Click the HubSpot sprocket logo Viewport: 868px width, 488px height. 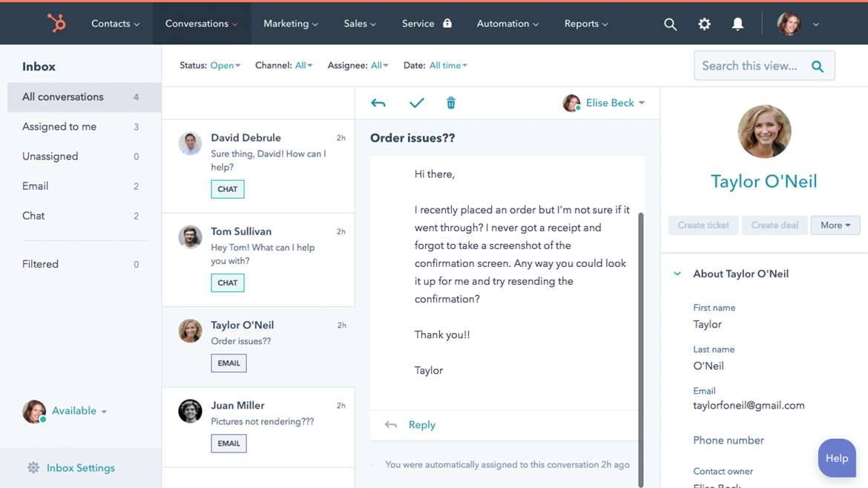56,23
